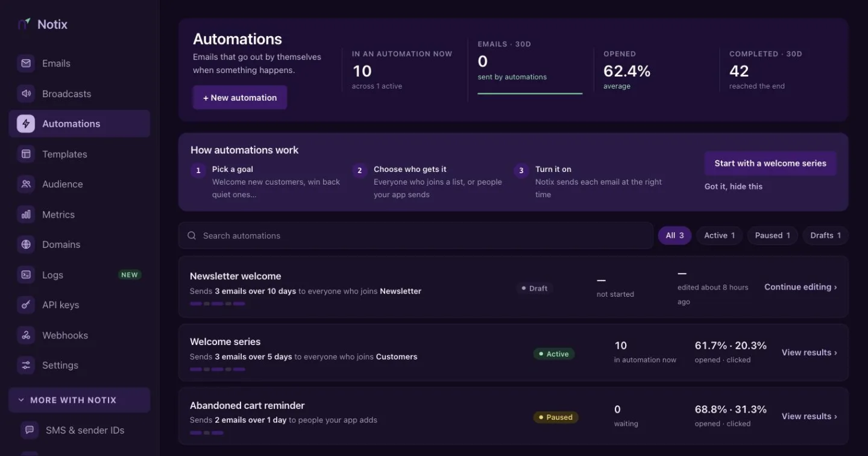The image size is (868, 456).
Task: Open Metrics via its bar chart icon
Action: coord(26,214)
